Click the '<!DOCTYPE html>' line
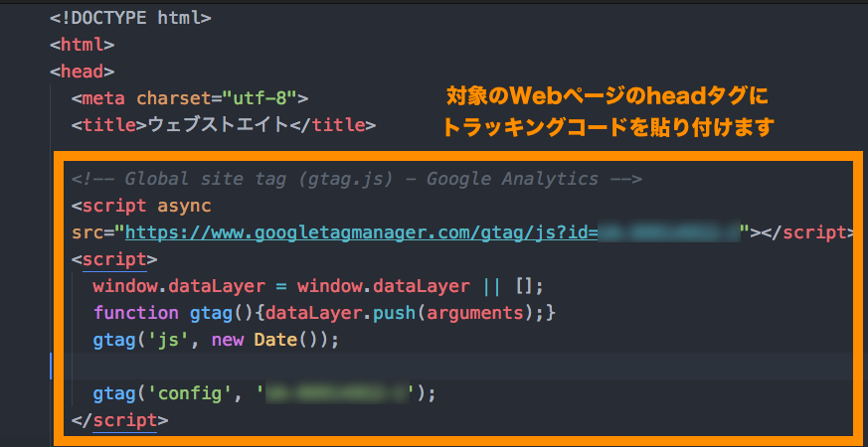 [130, 18]
